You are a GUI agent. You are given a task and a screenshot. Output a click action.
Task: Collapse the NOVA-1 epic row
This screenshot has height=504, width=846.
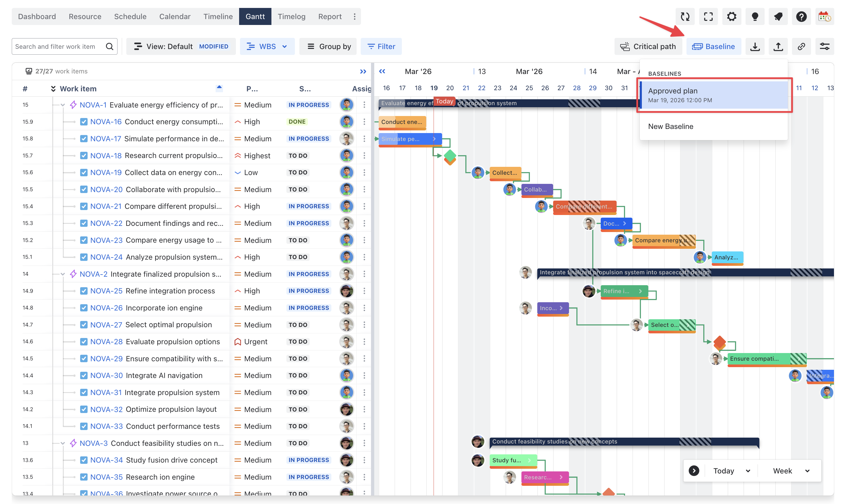coord(63,105)
